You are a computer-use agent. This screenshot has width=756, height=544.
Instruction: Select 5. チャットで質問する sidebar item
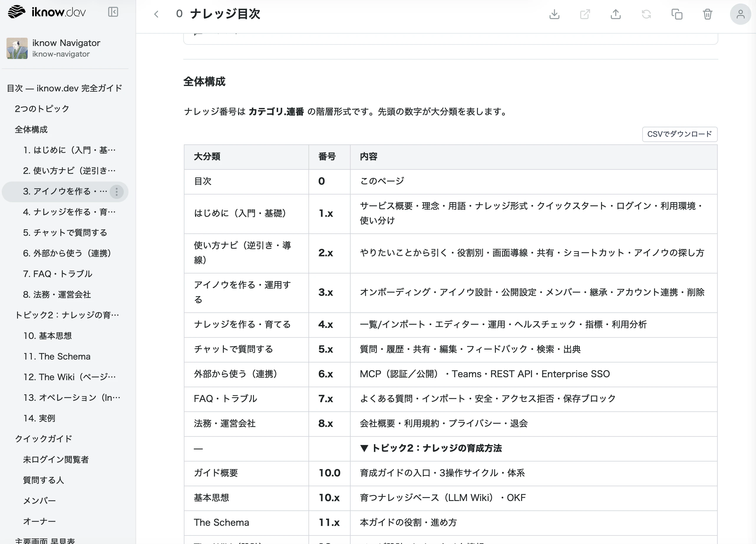click(x=65, y=233)
